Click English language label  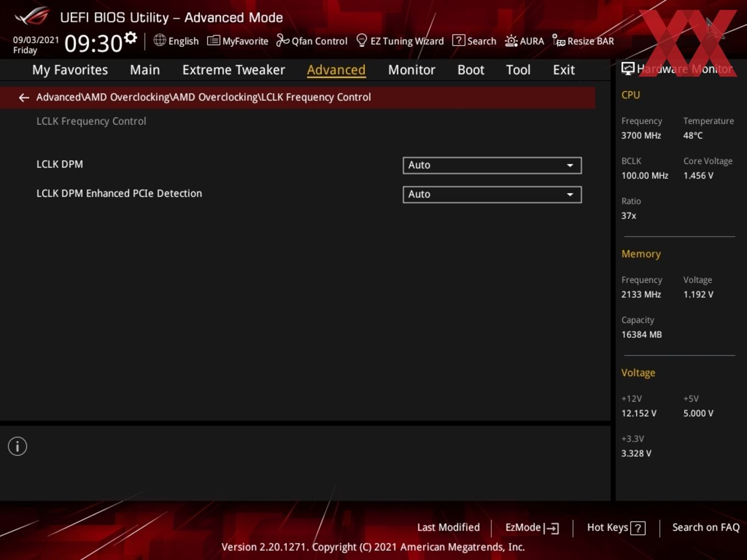point(183,41)
